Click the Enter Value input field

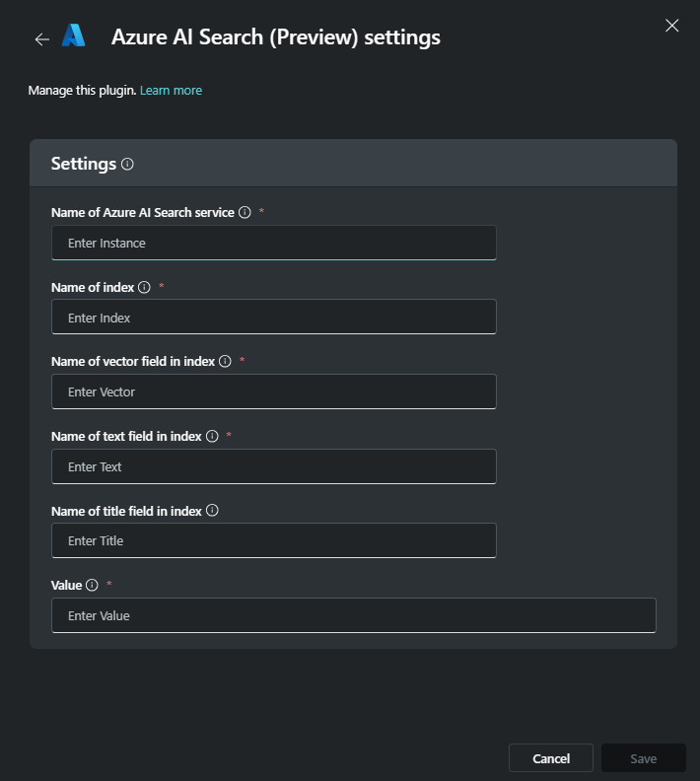coord(353,615)
